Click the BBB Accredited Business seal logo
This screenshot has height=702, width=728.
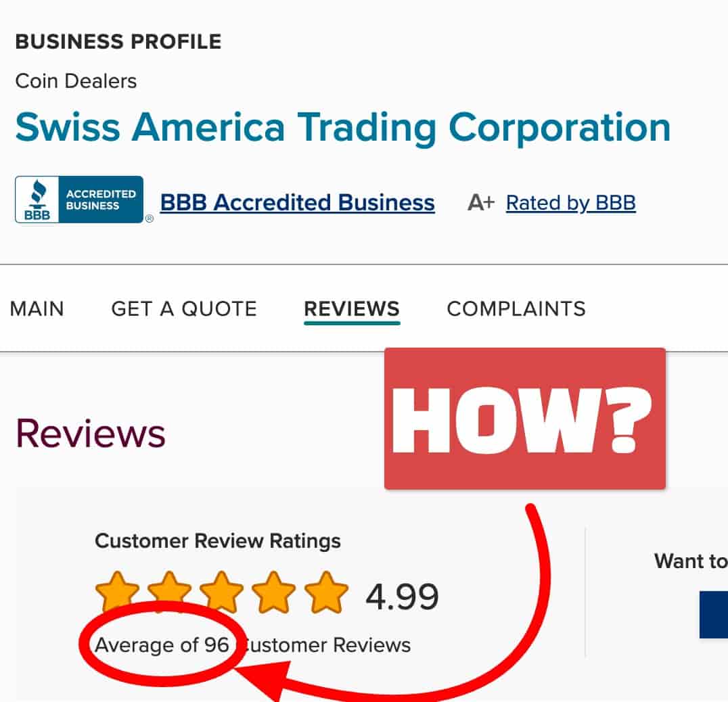pos(78,199)
